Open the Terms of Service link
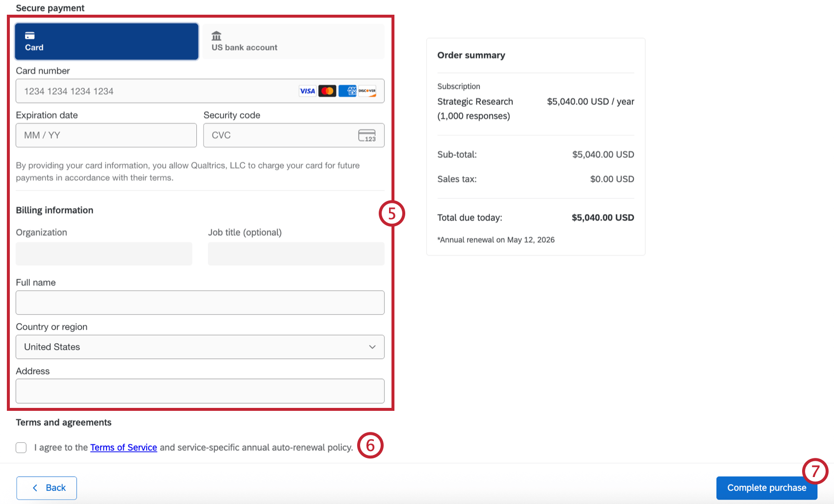 123,447
